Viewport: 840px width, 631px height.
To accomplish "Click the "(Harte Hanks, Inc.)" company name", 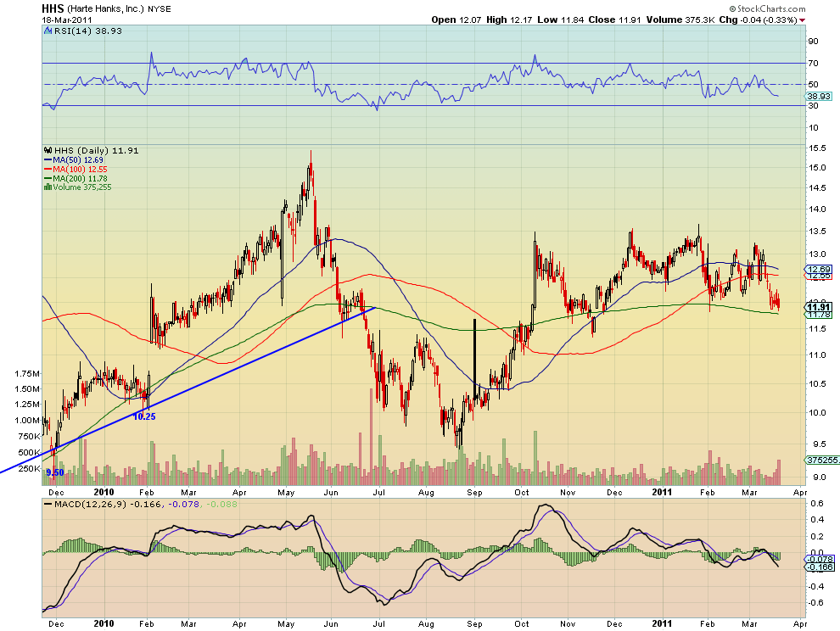I will click(105, 9).
